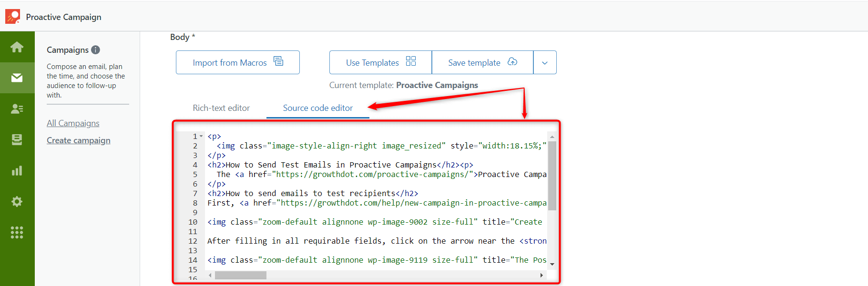Click the opening <p> tag on line 1
Viewport: 868px width, 286px height.
(x=214, y=137)
